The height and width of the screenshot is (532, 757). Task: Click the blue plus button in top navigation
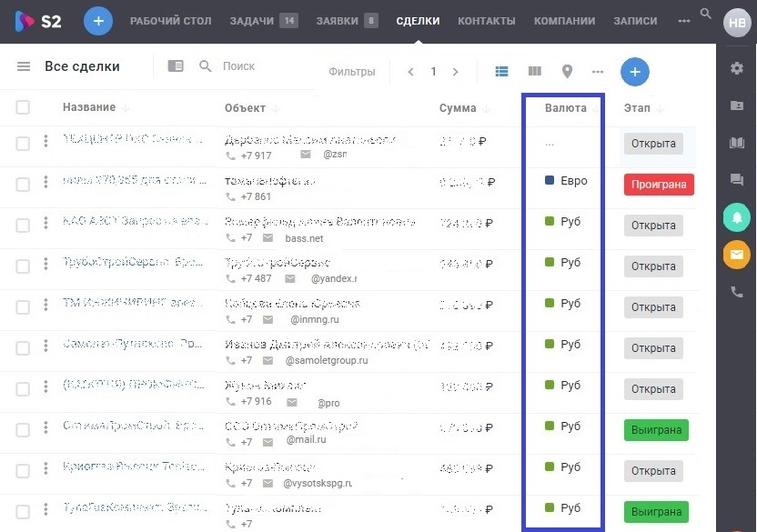pyautogui.click(x=98, y=21)
